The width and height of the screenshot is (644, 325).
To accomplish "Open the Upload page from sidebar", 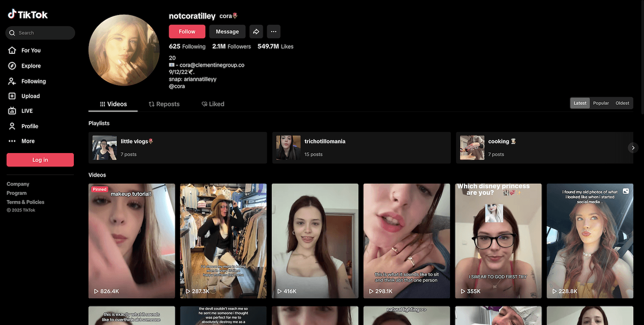I will pos(30,96).
